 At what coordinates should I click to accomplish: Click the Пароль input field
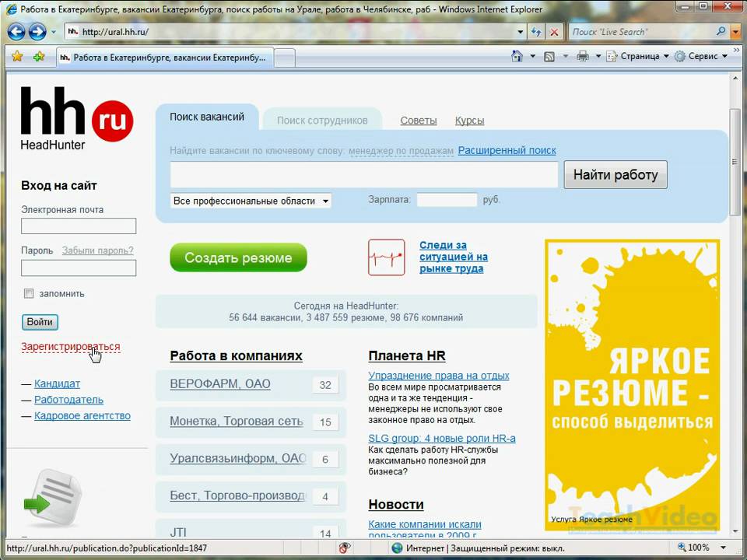click(79, 268)
